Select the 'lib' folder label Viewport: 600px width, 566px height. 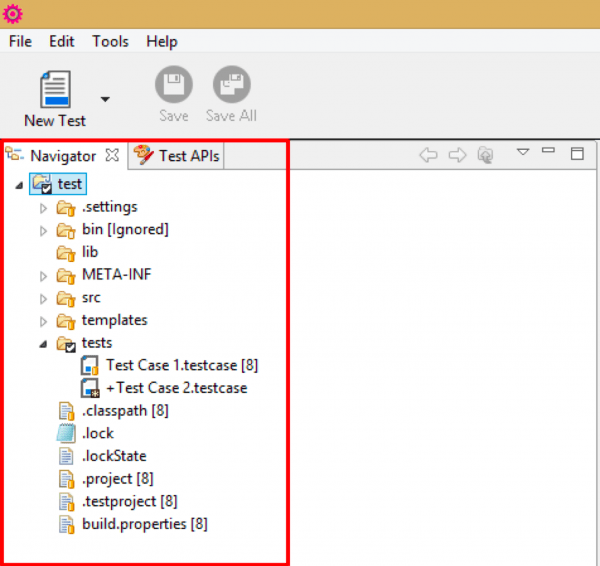(90, 252)
